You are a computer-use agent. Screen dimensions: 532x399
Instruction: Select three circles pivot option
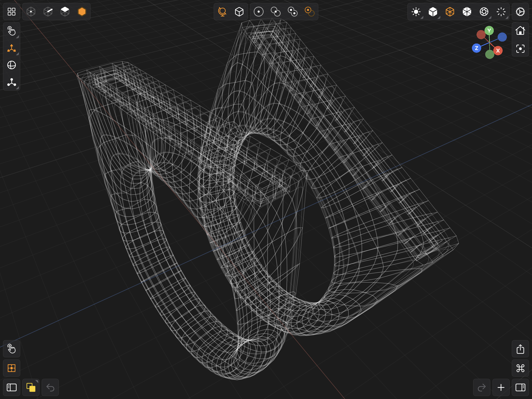(292, 12)
